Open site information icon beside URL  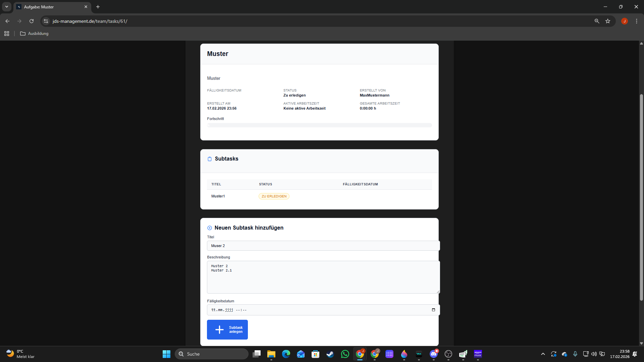[46, 21]
